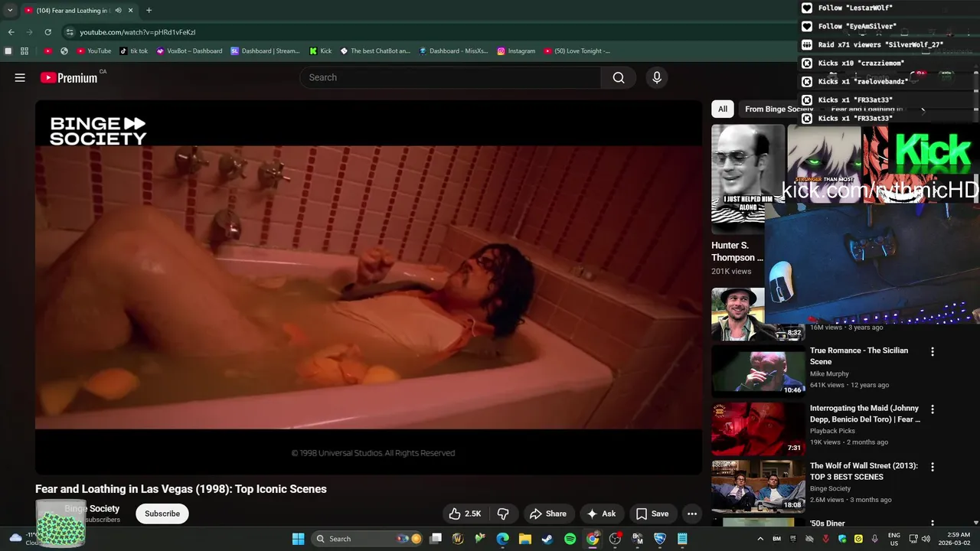Open the Binge Society channel name link
The width and height of the screenshot is (980, 551).
tap(92, 508)
